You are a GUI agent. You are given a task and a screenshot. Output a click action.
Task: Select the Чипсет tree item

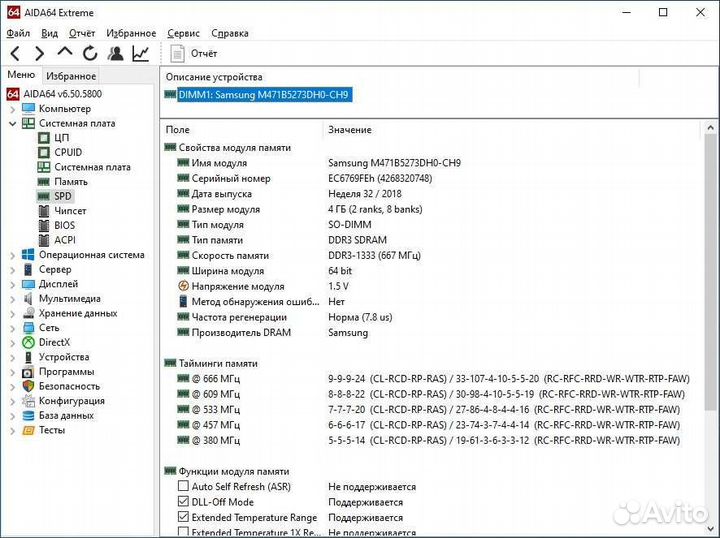click(x=62, y=211)
